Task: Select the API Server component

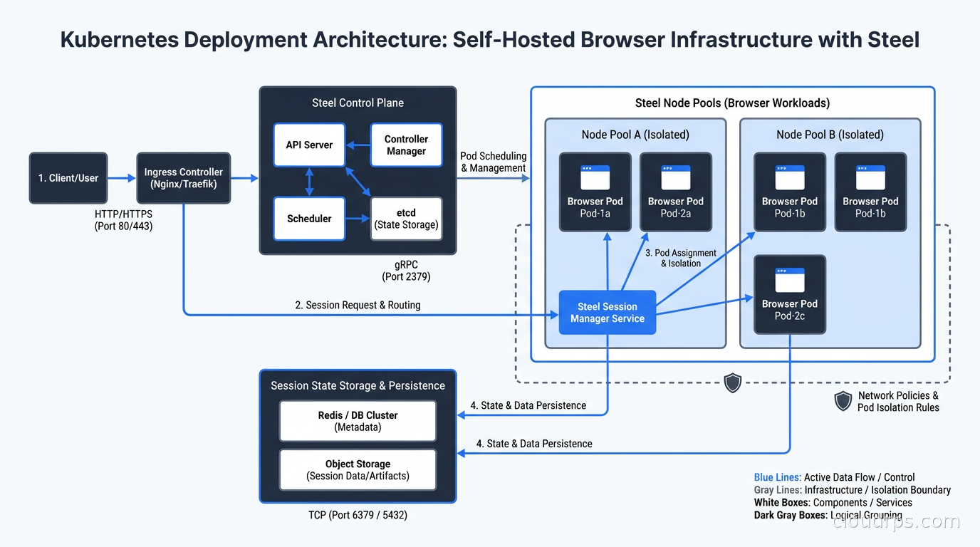Action: [309, 145]
